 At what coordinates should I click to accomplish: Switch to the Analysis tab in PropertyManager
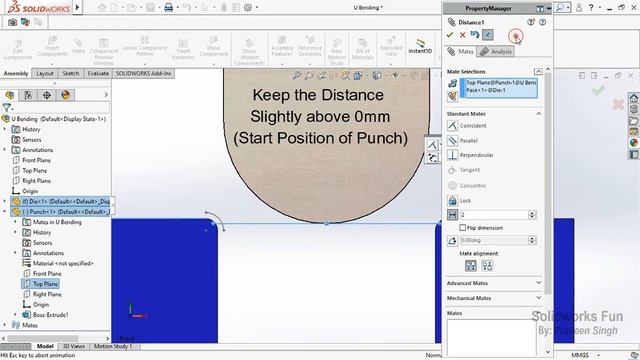[x=496, y=51]
